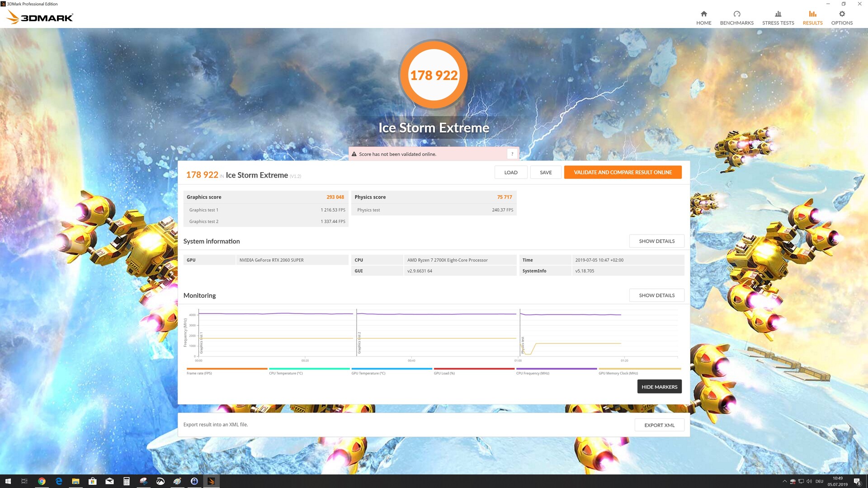Image resolution: width=868 pixels, height=488 pixels.
Task: Click Validate and Compare Result Online
Action: click(x=623, y=172)
